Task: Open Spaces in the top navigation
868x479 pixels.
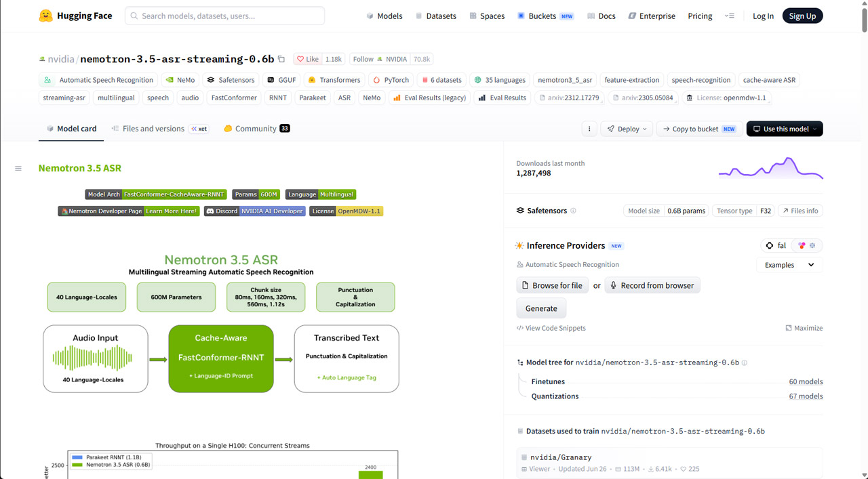Action: pos(487,16)
